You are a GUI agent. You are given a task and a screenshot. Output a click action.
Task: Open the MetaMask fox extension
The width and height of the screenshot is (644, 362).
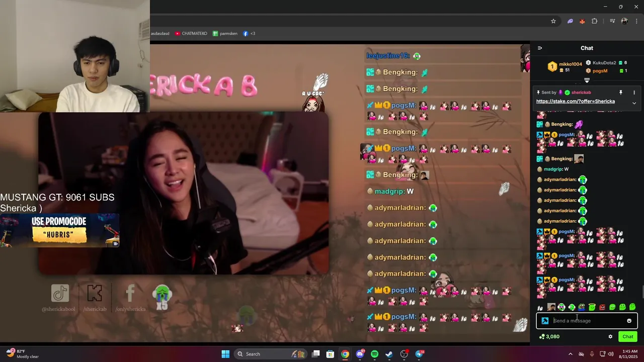582,21
